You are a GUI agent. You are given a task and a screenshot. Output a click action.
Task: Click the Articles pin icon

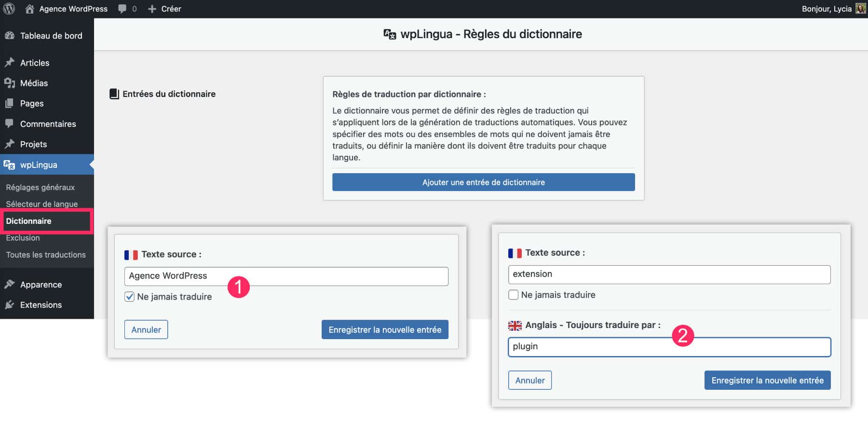pyautogui.click(x=9, y=63)
